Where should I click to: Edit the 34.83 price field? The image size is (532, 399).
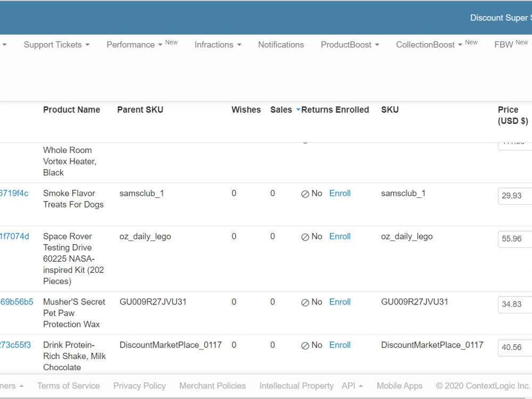tap(514, 304)
